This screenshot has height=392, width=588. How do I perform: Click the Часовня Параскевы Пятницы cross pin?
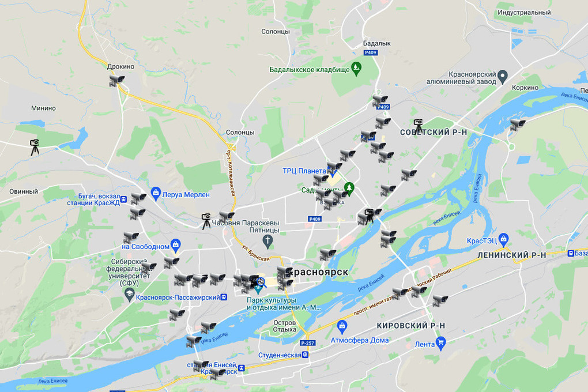(267, 242)
